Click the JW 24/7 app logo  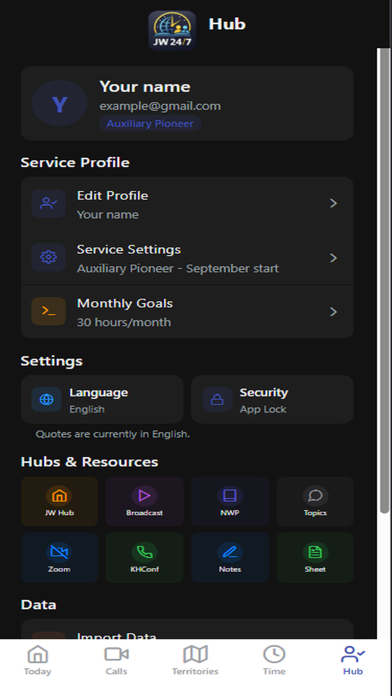coord(172,31)
